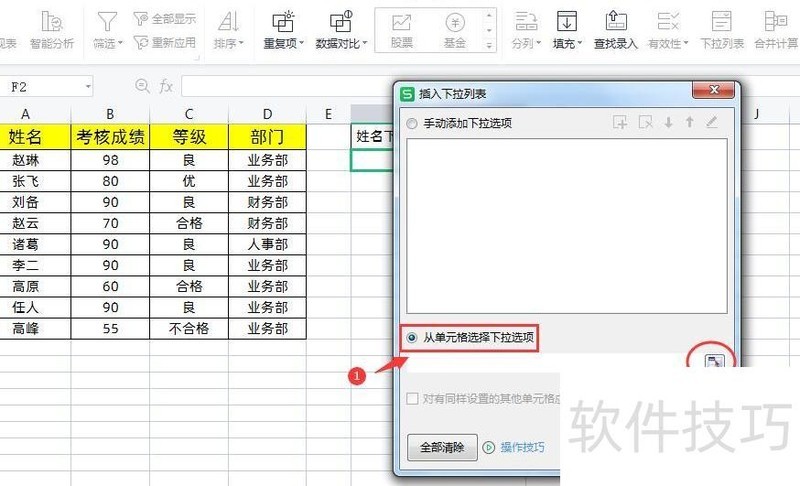Expand the data types gallery more arrow
The height and width of the screenshot is (486, 800).
click(x=489, y=45)
